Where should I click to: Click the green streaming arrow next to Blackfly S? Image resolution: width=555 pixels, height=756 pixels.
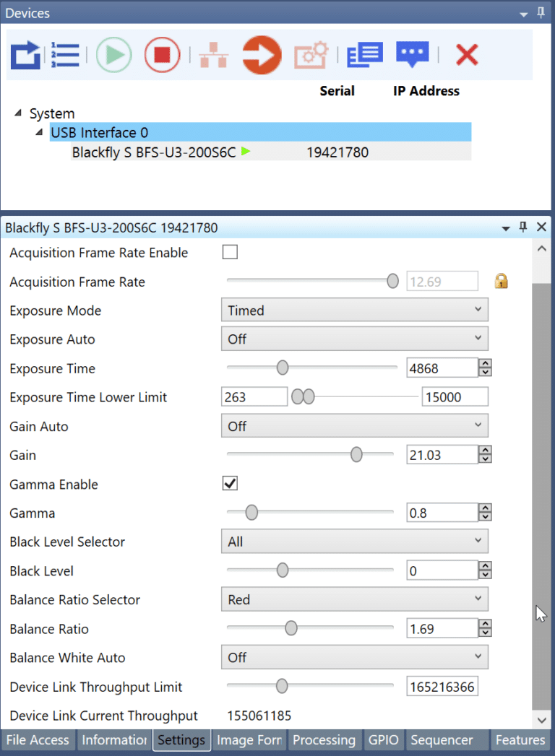tap(246, 152)
